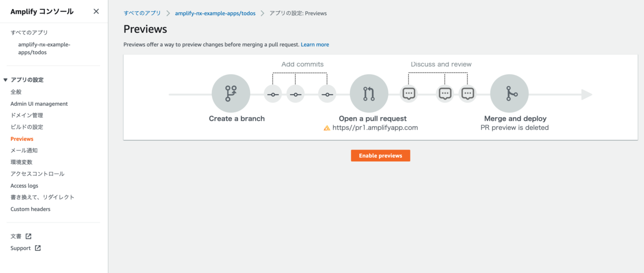
Task: Click the Open a pull request icon
Action: (x=369, y=94)
